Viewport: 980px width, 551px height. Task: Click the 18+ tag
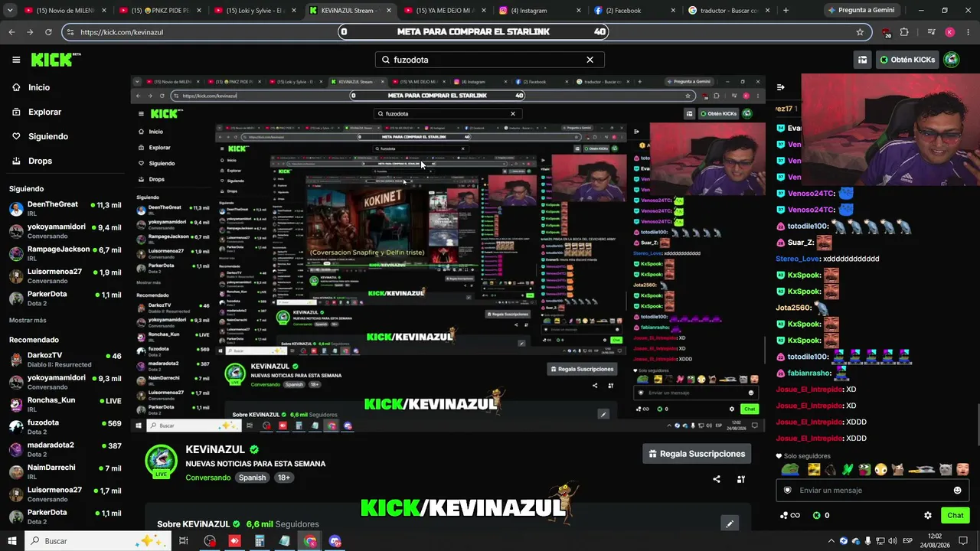coord(284,478)
